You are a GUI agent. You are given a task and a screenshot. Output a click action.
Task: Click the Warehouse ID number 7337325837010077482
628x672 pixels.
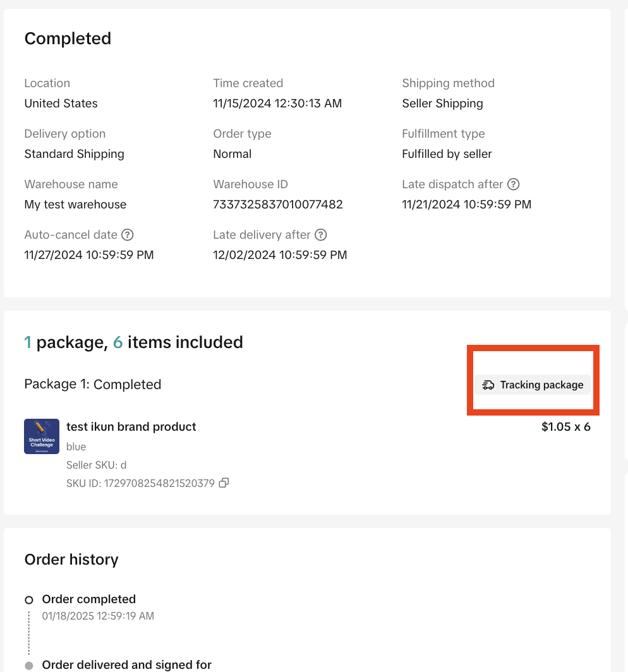278,205
